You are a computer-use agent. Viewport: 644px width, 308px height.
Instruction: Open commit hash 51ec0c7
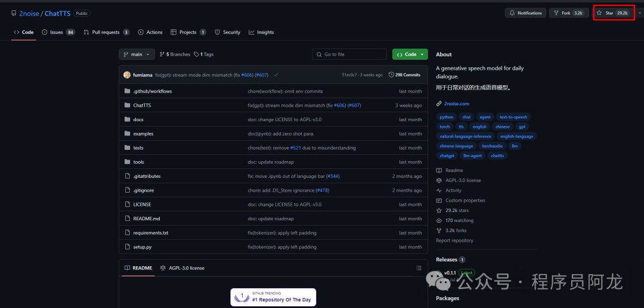349,75
